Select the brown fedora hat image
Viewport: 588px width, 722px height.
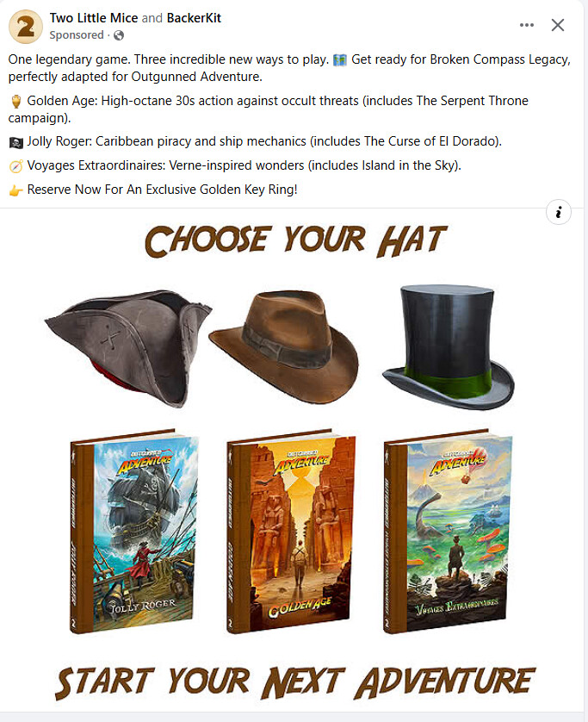pyautogui.click(x=284, y=346)
